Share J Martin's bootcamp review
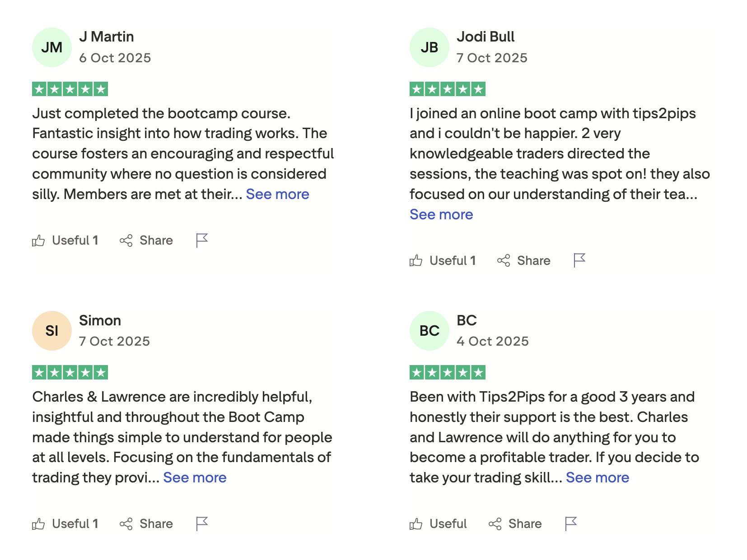 pyautogui.click(x=146, y=241)
